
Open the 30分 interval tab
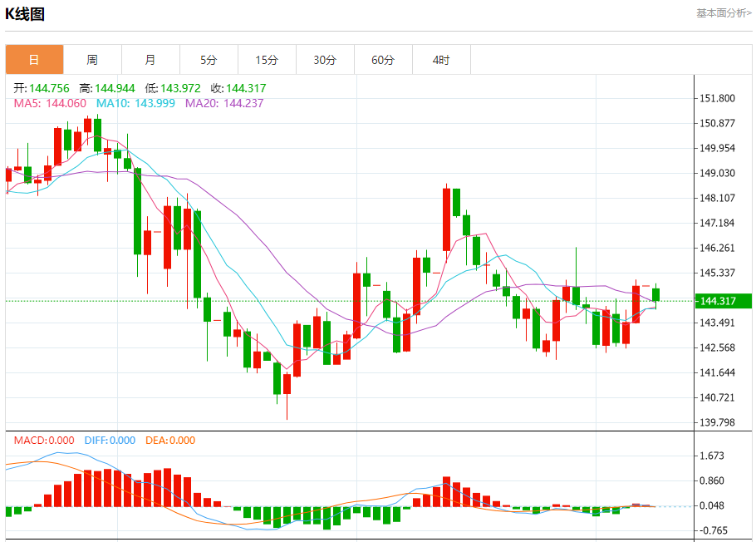[x=325, y=60]
